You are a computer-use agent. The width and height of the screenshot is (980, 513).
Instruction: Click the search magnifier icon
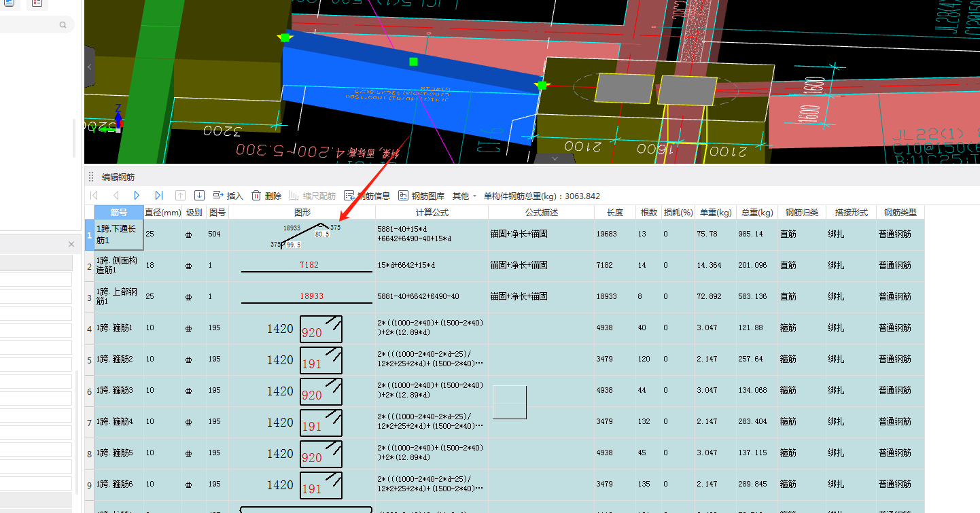pos(63,25)
